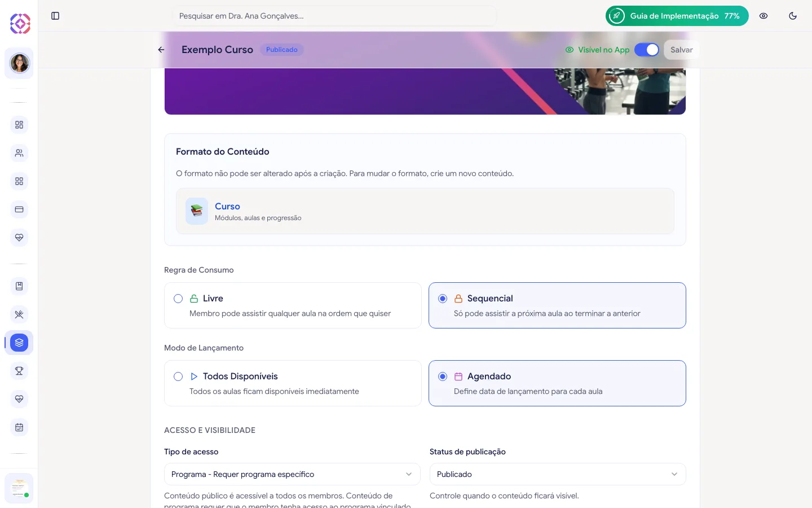The image size is (812, 508).
Task: Focus the Pesquisar search field
Action: pos(334,16)
